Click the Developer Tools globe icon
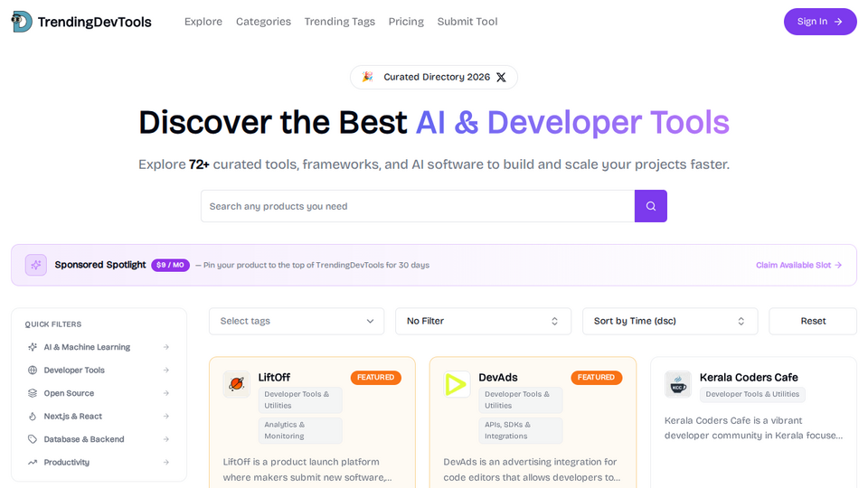Image resolution: width=868 pixels, height=488 pixels. click(x=33, y=371)
